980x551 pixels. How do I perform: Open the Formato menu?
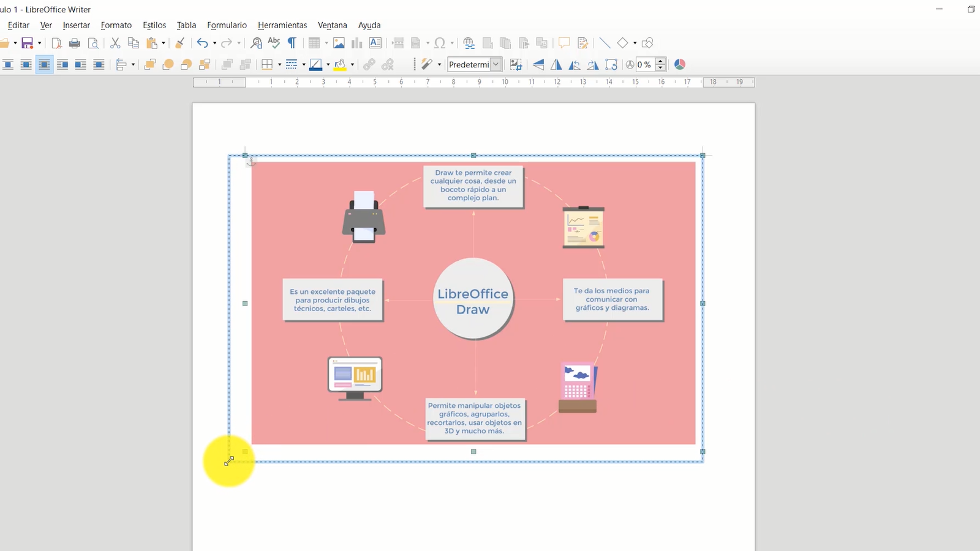(116, 25)
